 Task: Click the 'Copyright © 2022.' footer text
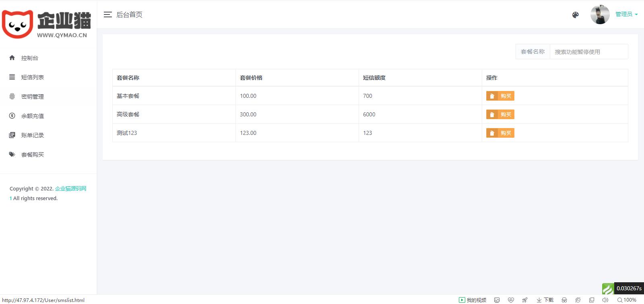tap(31, 188)
